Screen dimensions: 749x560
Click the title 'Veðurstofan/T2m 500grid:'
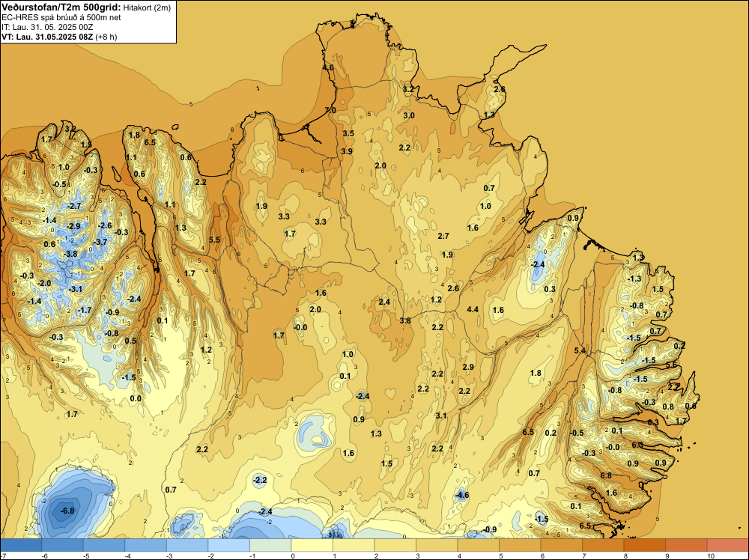(x=61, y=7)
